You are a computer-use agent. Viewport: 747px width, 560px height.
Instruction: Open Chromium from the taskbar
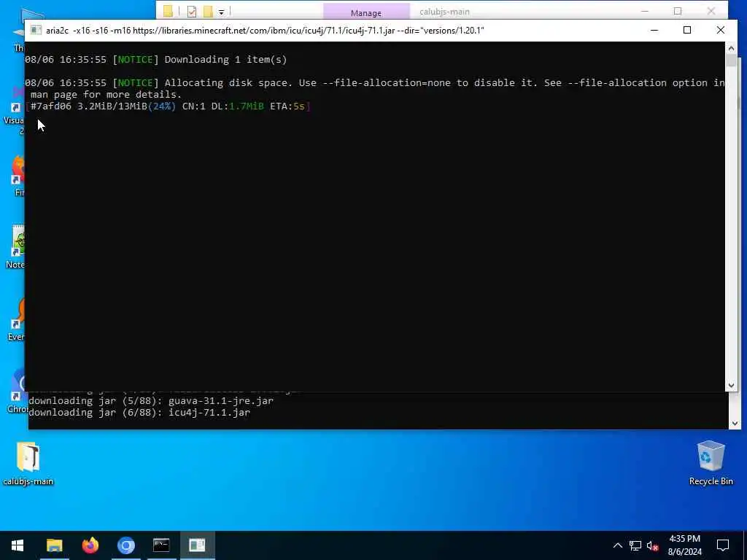tap(125, 545)
